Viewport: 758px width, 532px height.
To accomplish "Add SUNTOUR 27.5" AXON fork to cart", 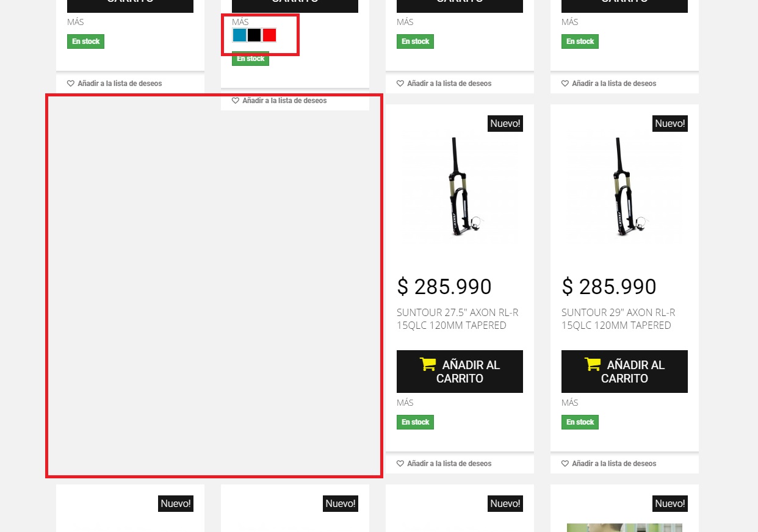I will pos(460,372).
